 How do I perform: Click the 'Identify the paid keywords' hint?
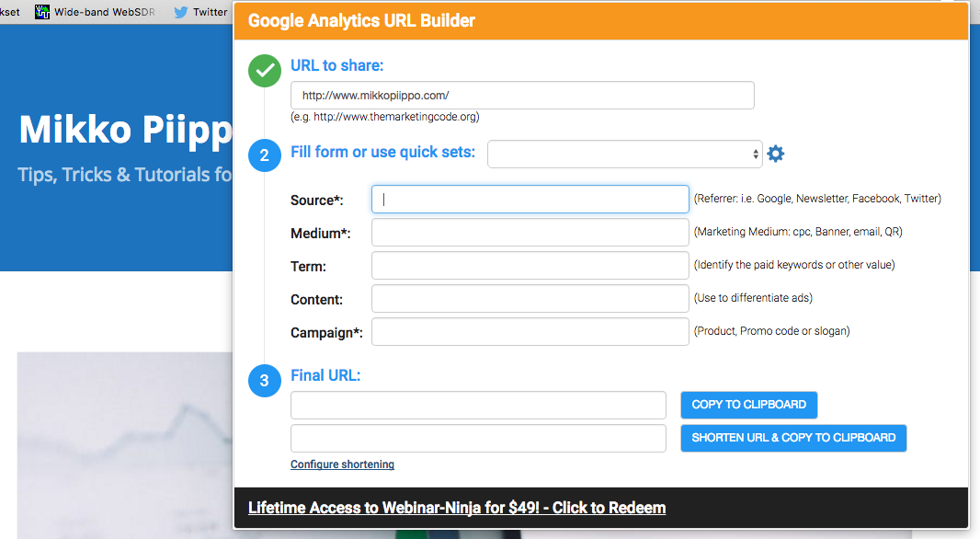point(794,265)
